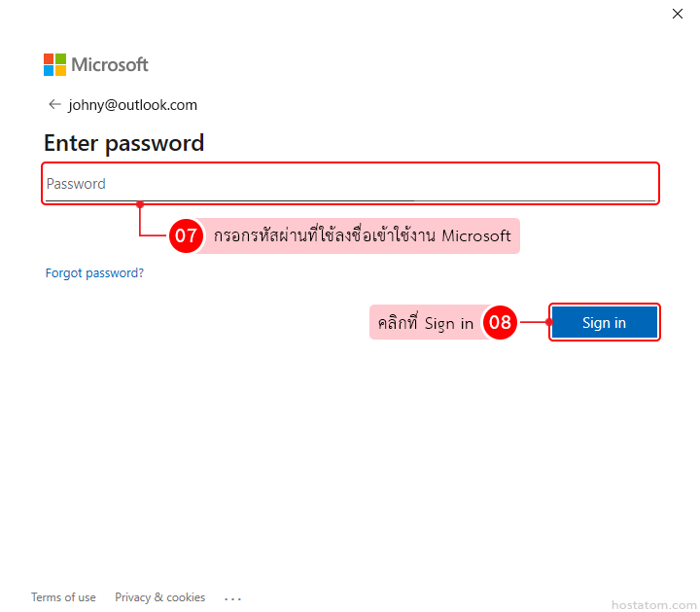Screen dimensions: 700x612
Task: Click the johny@outlook.com account text
Action: pos(132,105)
